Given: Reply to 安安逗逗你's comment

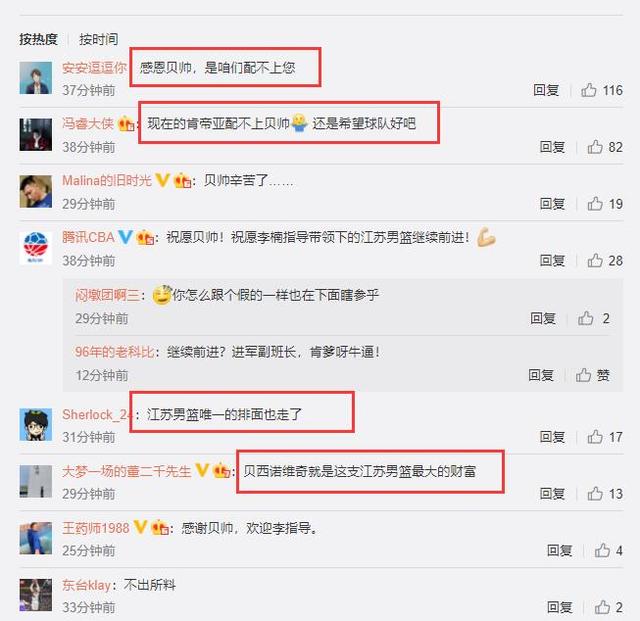Looking at the screenshot, I should 546,90.
